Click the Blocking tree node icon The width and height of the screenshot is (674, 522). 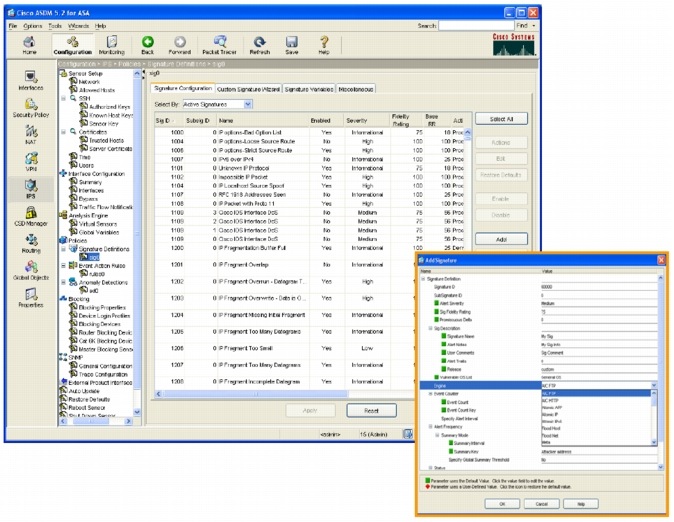[63, 298]
